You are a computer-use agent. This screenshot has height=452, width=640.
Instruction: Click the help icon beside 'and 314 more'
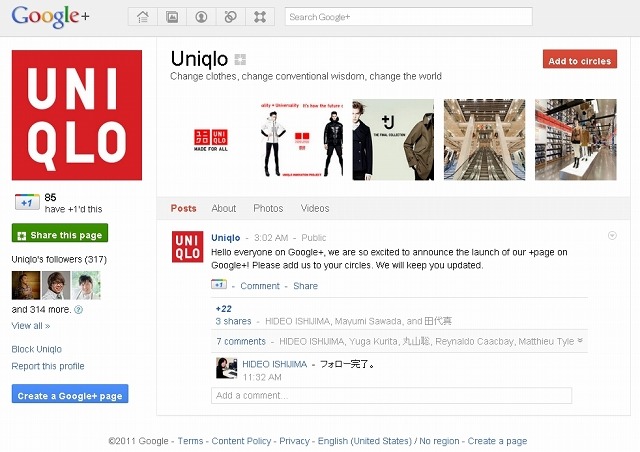click(79, 309)
